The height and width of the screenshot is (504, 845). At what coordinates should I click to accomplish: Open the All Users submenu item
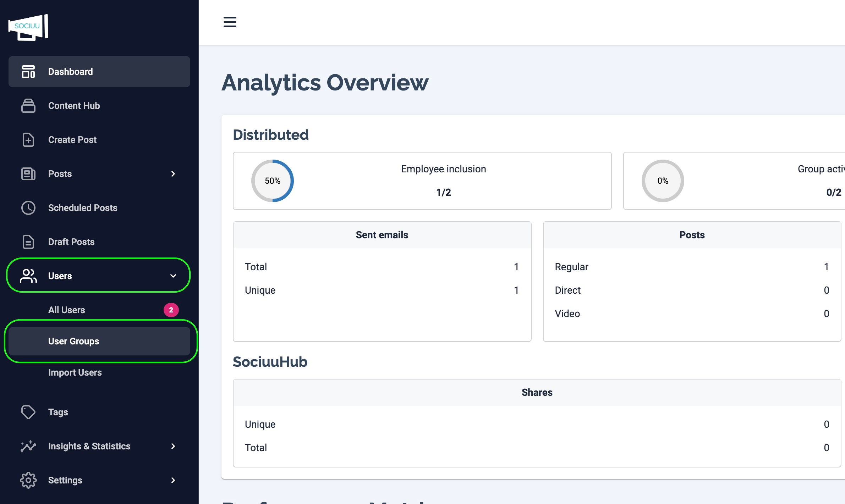coord(67,310)
